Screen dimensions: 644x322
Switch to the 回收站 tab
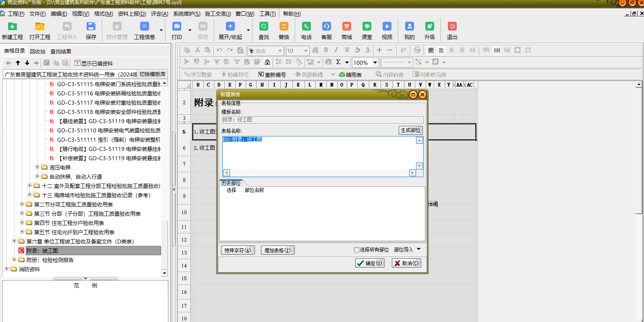point(37,52)
